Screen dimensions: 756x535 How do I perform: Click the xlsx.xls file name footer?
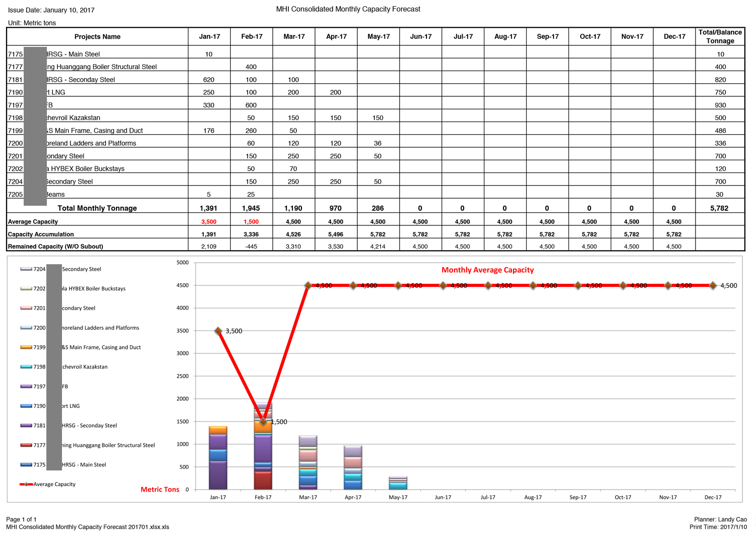pos(88,527)
